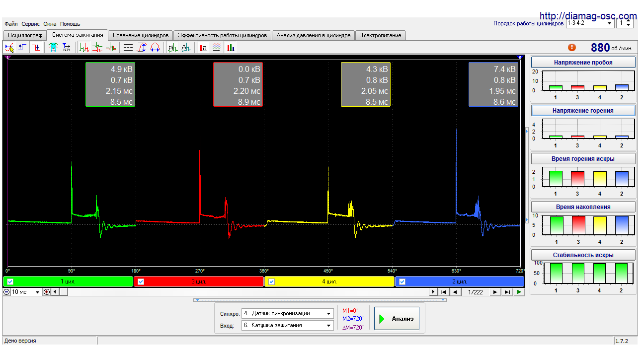Open the 10 мс timebase dropdown

[26, 292]
